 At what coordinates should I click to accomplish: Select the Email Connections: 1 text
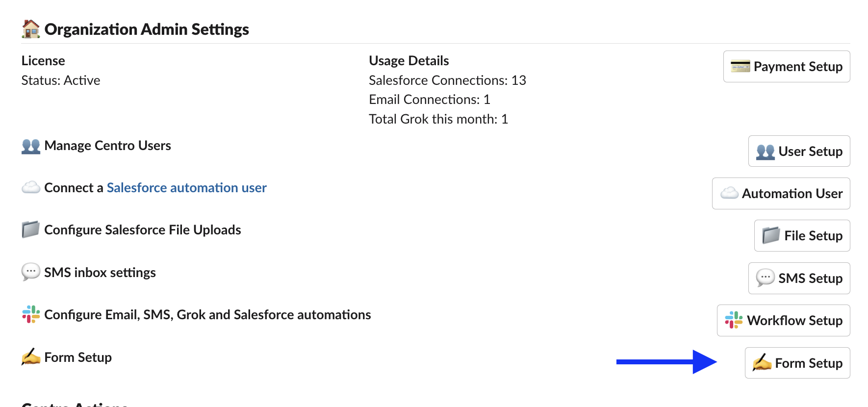[x=430, y=100]
